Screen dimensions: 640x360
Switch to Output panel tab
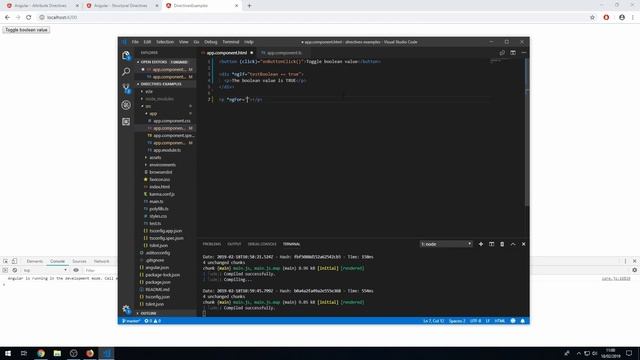click(234, 244)
